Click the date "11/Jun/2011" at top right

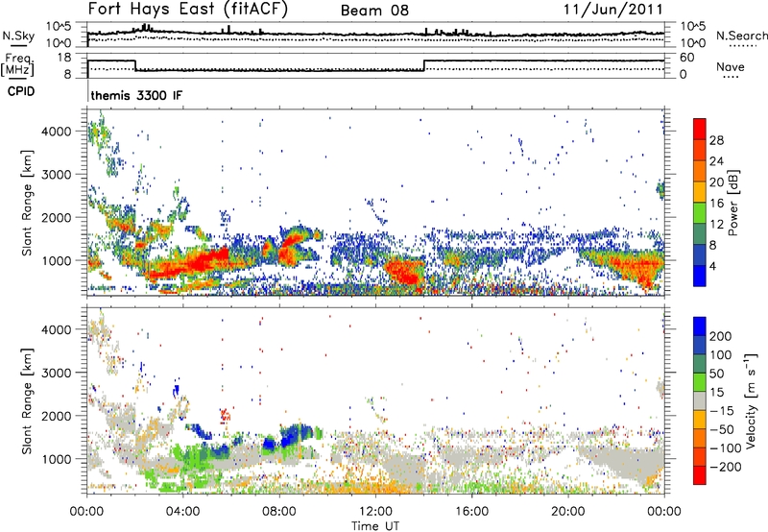[613, 10]
